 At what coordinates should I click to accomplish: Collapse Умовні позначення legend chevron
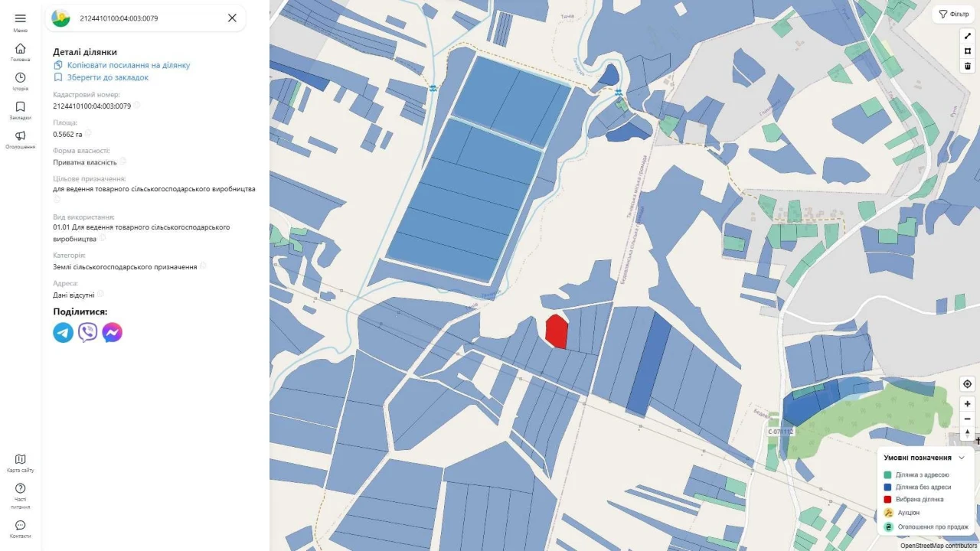tap(962, 458)
